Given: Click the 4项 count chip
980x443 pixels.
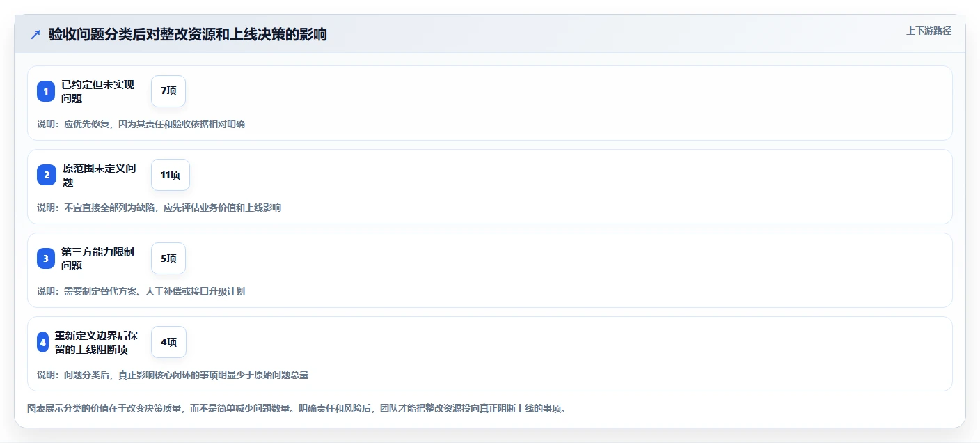Looking at the screenshot, I should (168, 342).
